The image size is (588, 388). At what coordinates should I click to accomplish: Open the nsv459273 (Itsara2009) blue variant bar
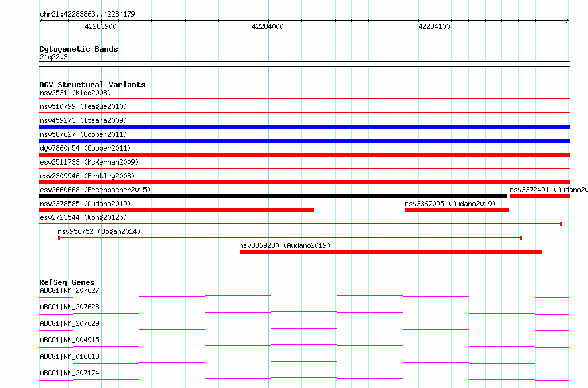[x=304, y=127]
